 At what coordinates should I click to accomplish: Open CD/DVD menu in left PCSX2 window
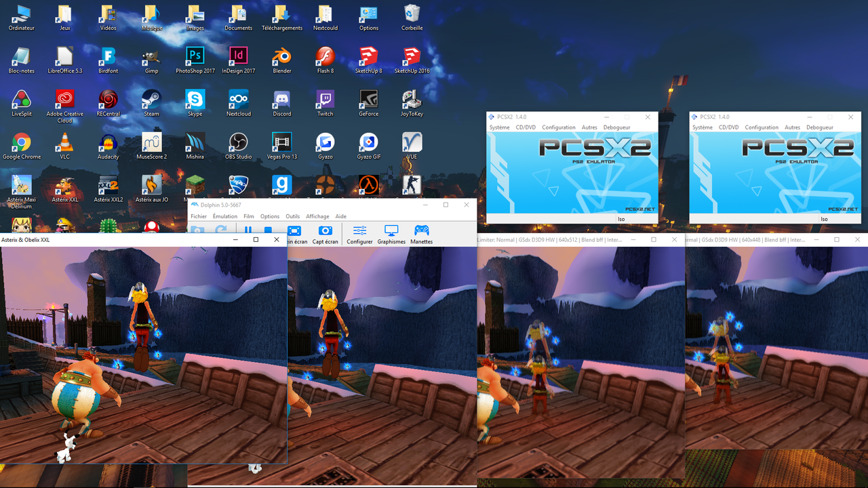[x=526, y=127]
